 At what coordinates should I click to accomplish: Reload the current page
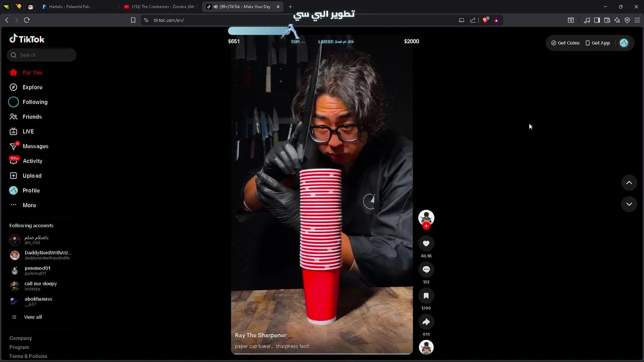27,20
